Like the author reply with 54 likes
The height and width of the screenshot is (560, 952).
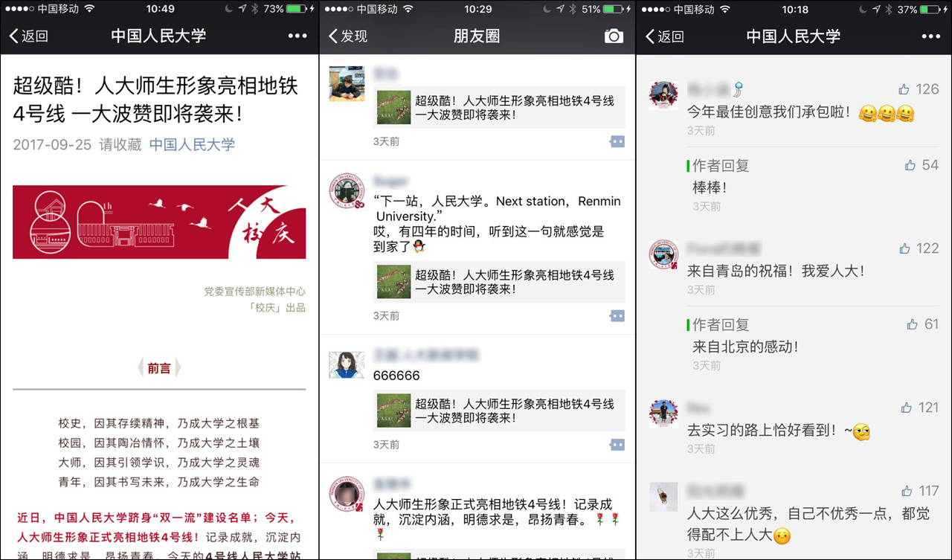[910, 165]
